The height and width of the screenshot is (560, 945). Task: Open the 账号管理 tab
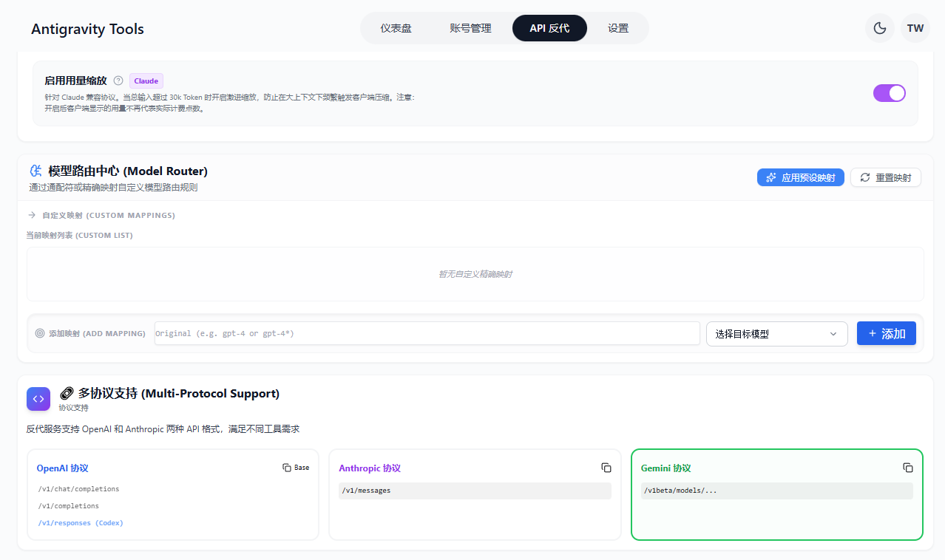coord(470,28)
